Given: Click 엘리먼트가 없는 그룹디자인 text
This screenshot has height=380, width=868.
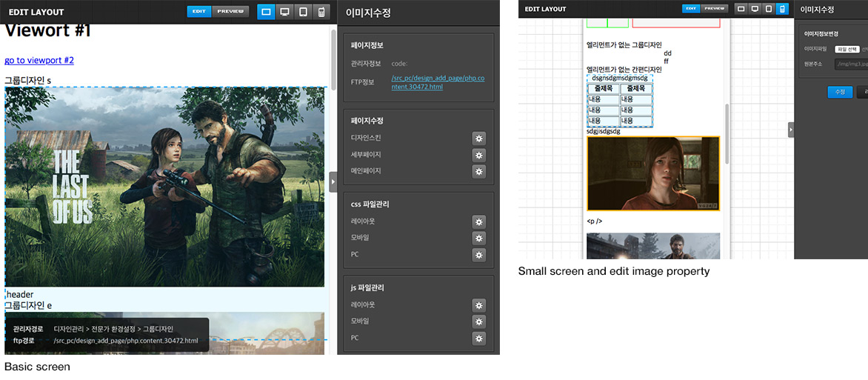Looking at the screenshot, I should (x=624, y=45).
